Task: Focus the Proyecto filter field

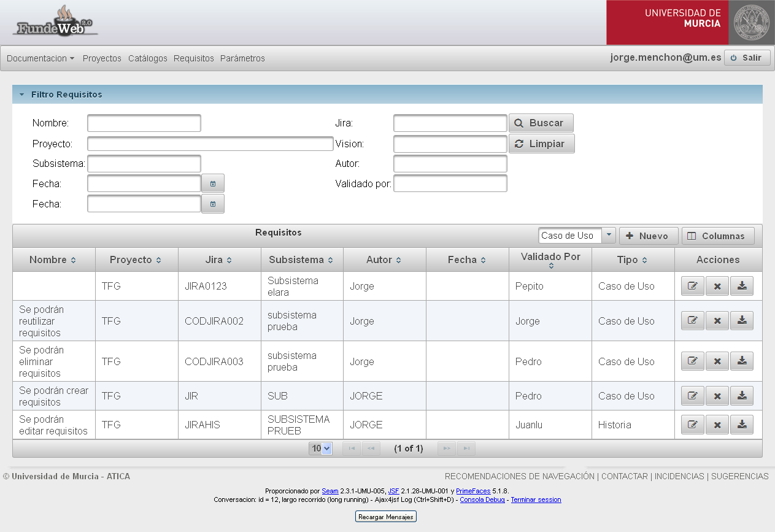Action: tap(210, 144)
